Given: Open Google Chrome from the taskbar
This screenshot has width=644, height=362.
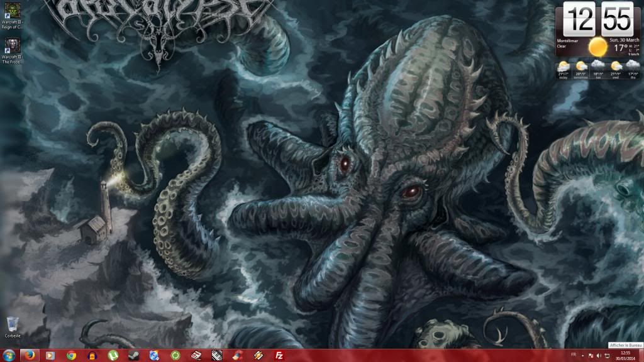Looking at the screenshot, I should tap(72, 355).
